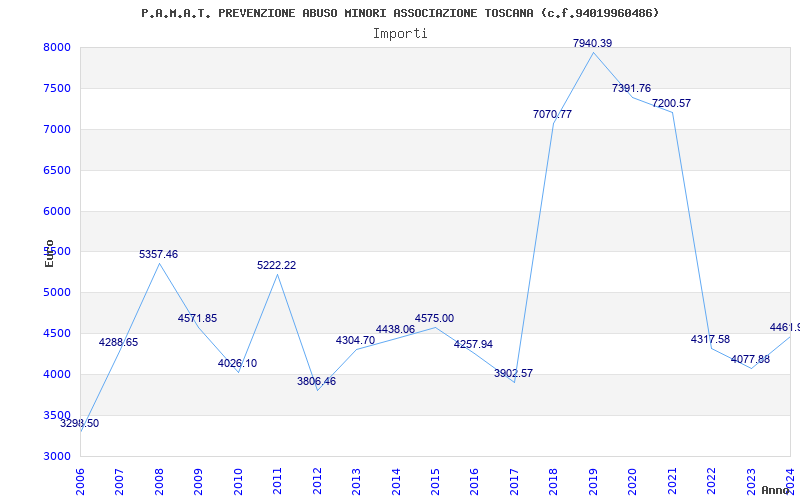Click the 4026.10 data label
The height and width of the screenshot is (500, 800).
point(237,364)
